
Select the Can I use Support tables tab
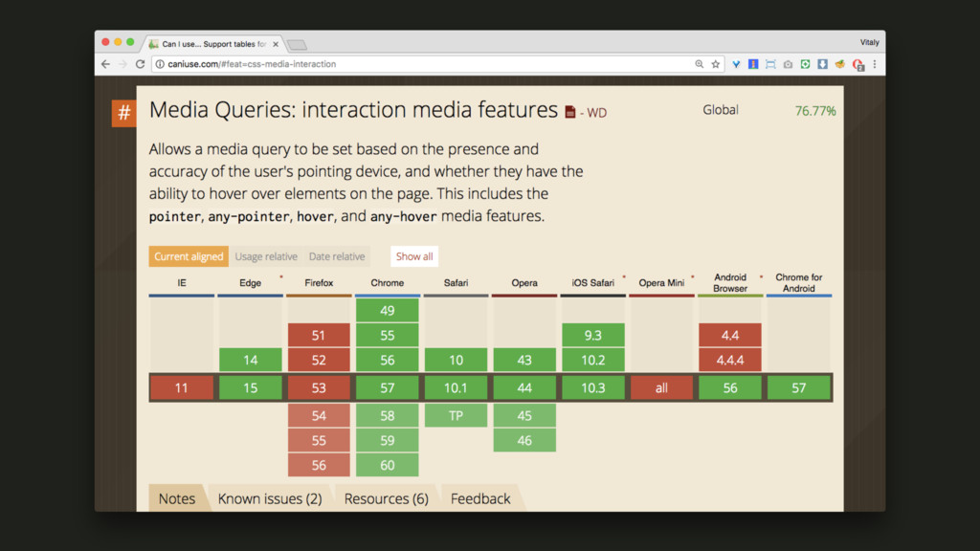(x=213, y=44)
